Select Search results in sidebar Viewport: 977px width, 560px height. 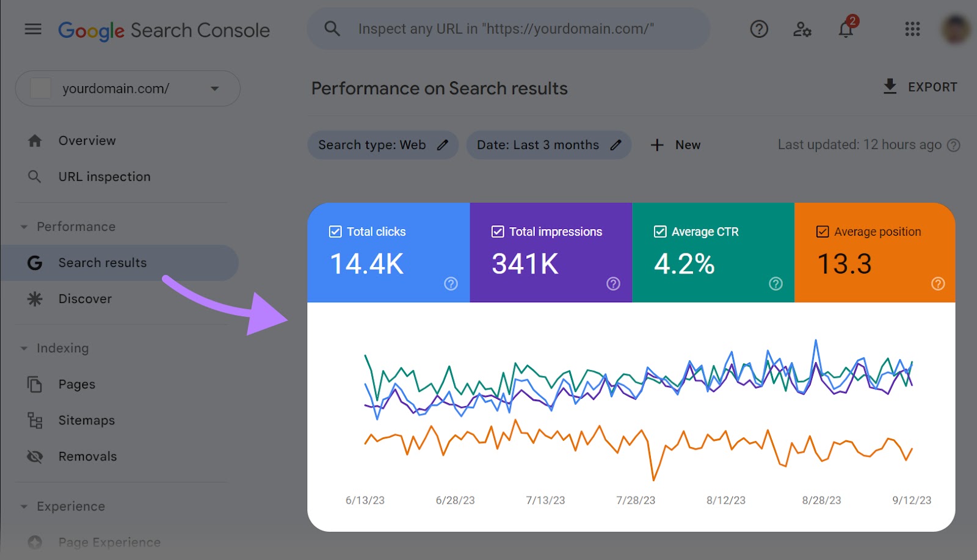pos(119,263)
